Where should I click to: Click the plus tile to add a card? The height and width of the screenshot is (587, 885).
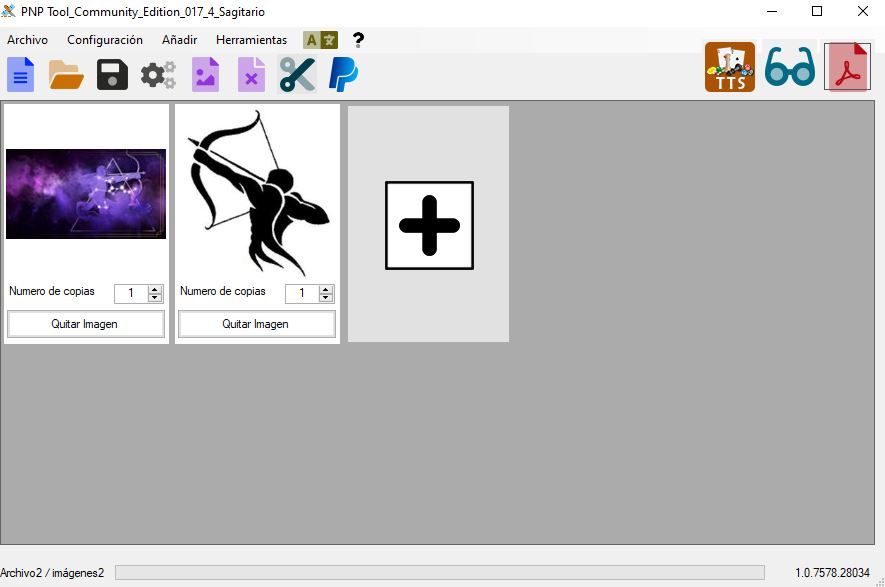[x=428, y=224]
